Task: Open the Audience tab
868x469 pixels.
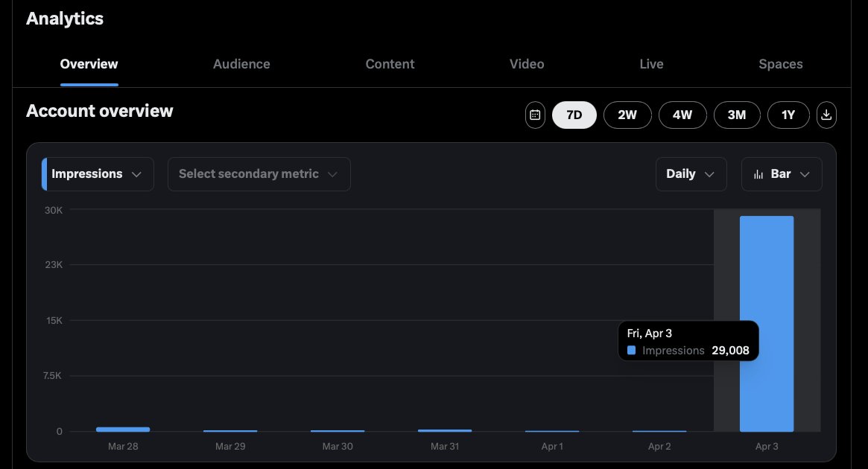Action: pyautogui.click(x=241, y=64)
